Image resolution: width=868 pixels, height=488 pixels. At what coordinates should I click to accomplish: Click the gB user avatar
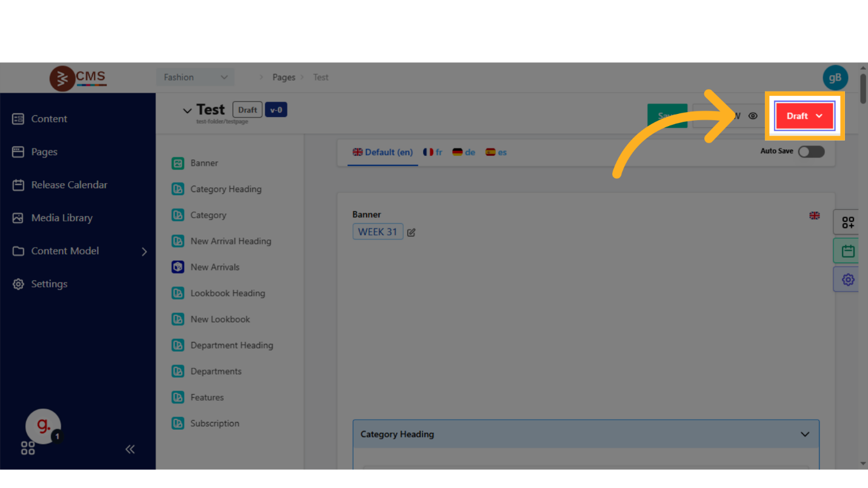(x=835, y=78)
